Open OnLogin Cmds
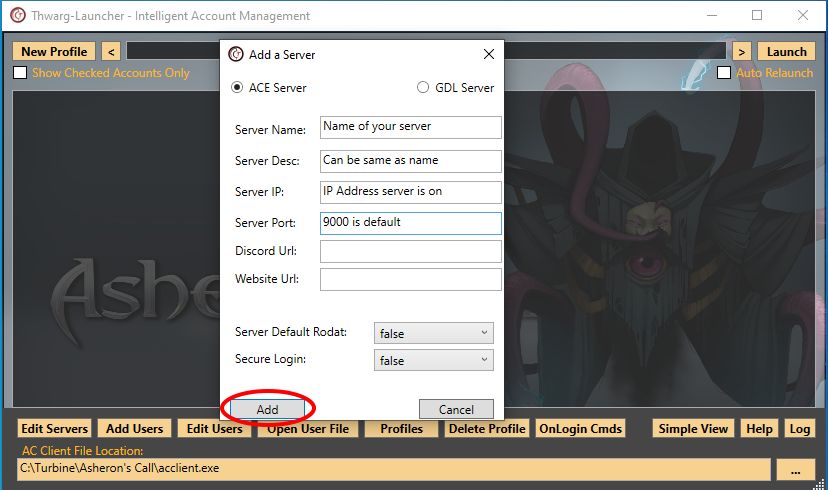This screenshot has width=828, height=490. coord(580,428)
